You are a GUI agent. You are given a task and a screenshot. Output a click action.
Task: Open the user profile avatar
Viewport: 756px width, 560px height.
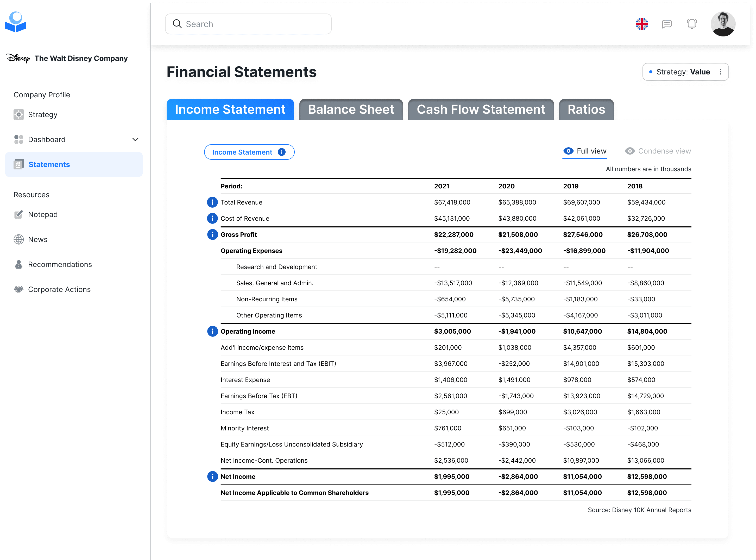(x=723, y=24)
